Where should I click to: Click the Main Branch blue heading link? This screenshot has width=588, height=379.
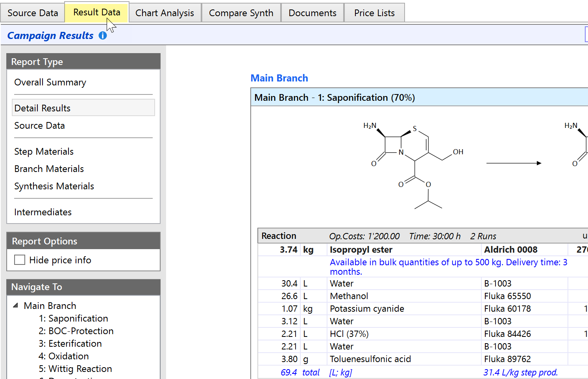pyautogui.click(x=279, y=78)
